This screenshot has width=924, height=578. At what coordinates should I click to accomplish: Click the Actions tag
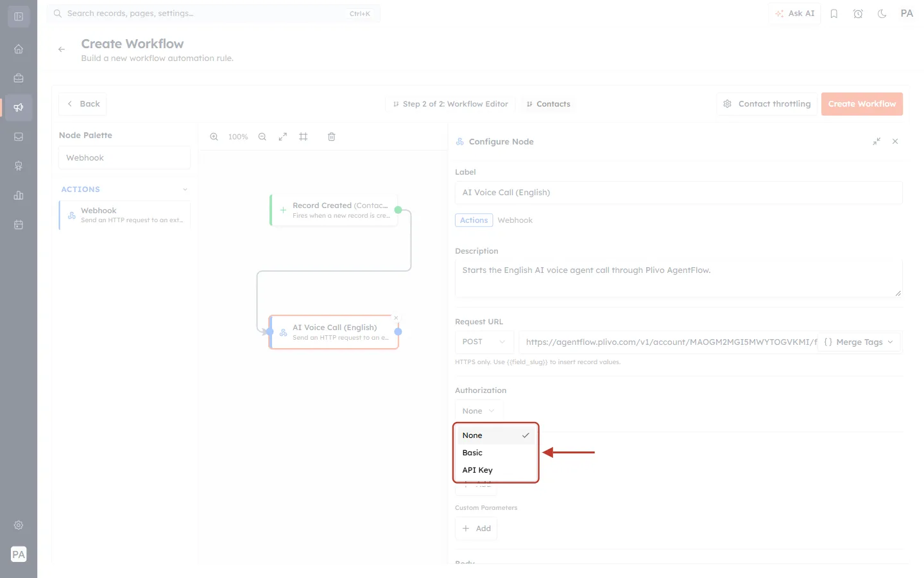[x=474, y=220]
